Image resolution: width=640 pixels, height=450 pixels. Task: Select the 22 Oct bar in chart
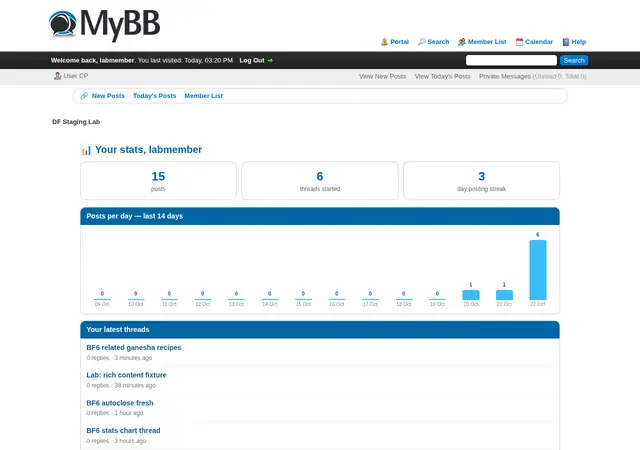(538, 270)
